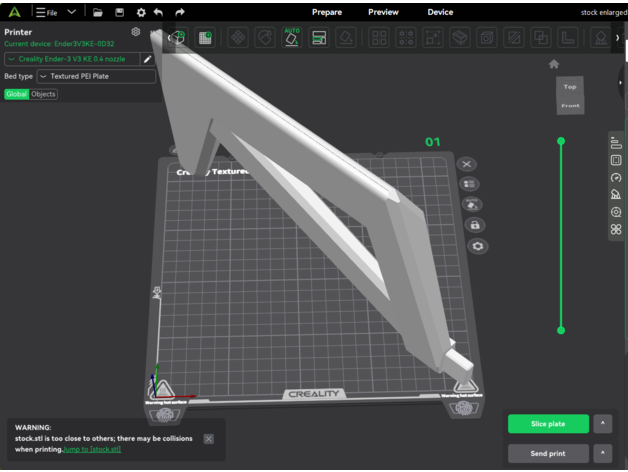Switch to Objects parameter mode
628x472 pixels.
(x=44, y=94)
